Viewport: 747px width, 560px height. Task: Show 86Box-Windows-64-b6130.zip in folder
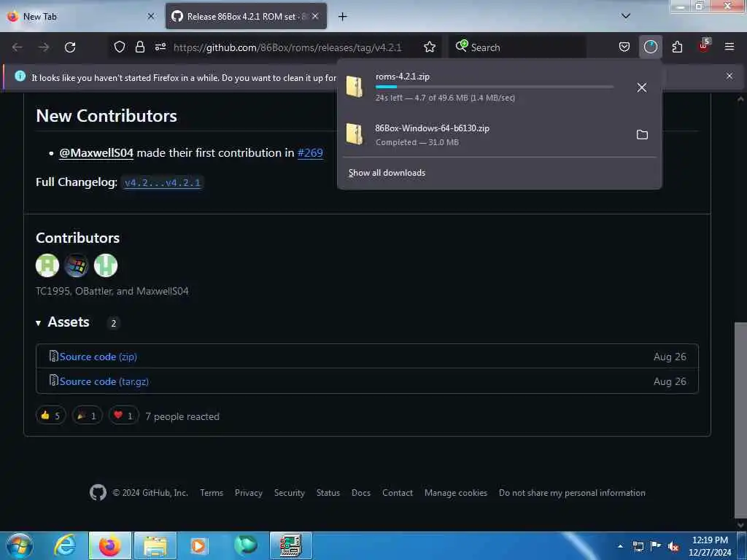coord(642,135)
